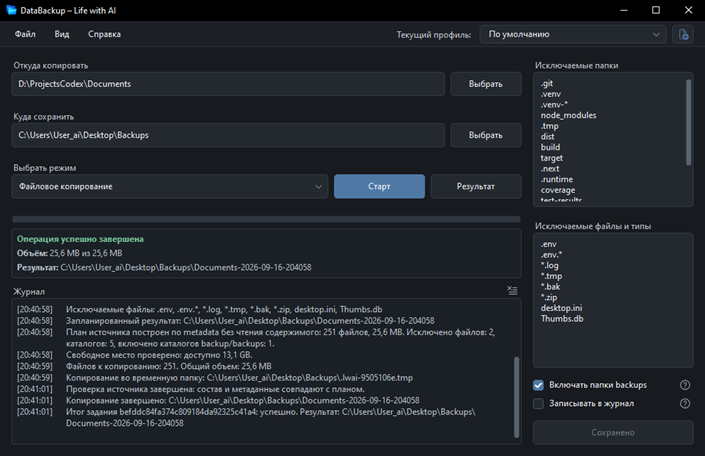Minimize the DataBackup window
Image resolution: width=705 pixels, height=456 pixels.
pyautogui.click(x=624, y=10)
